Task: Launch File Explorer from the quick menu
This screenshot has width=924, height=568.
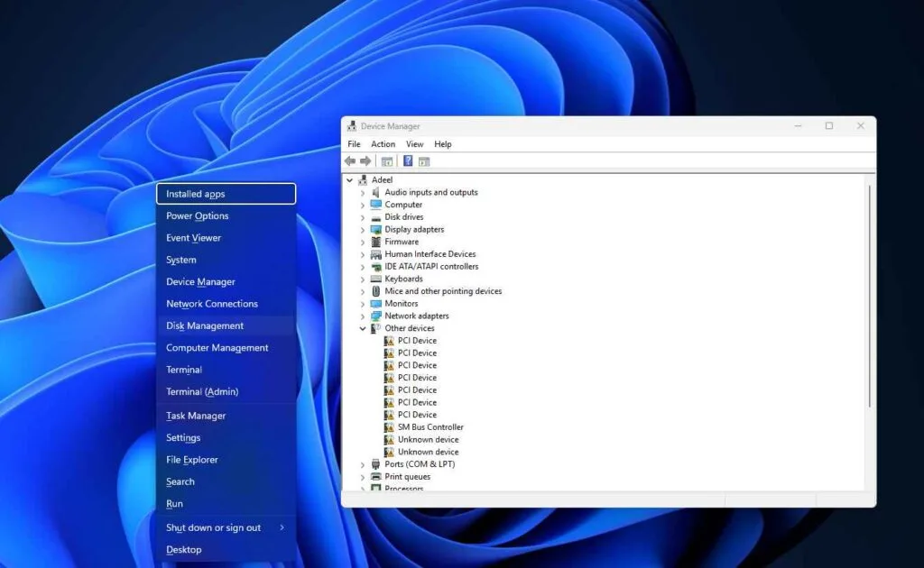Action: coord(226,460)
